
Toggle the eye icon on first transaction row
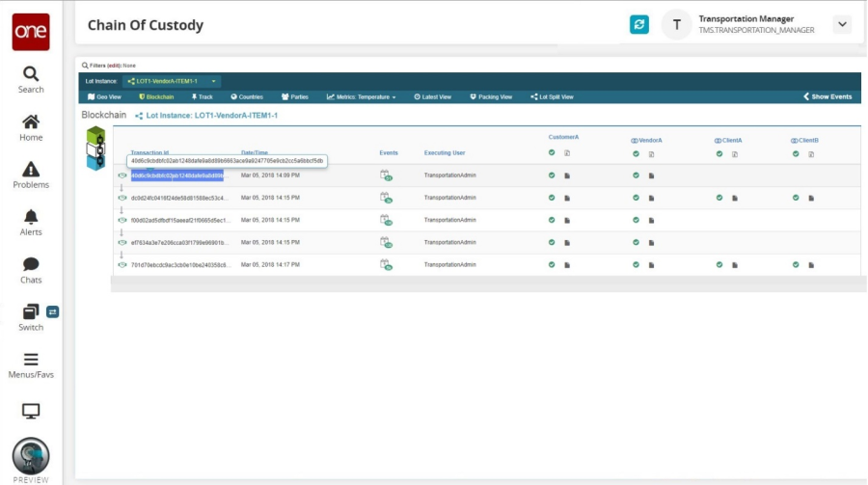pos(122,175)
